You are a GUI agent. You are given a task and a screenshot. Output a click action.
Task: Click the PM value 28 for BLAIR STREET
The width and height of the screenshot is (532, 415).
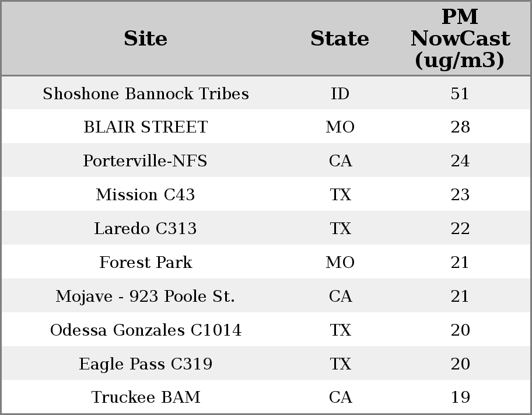click(460, 127)
